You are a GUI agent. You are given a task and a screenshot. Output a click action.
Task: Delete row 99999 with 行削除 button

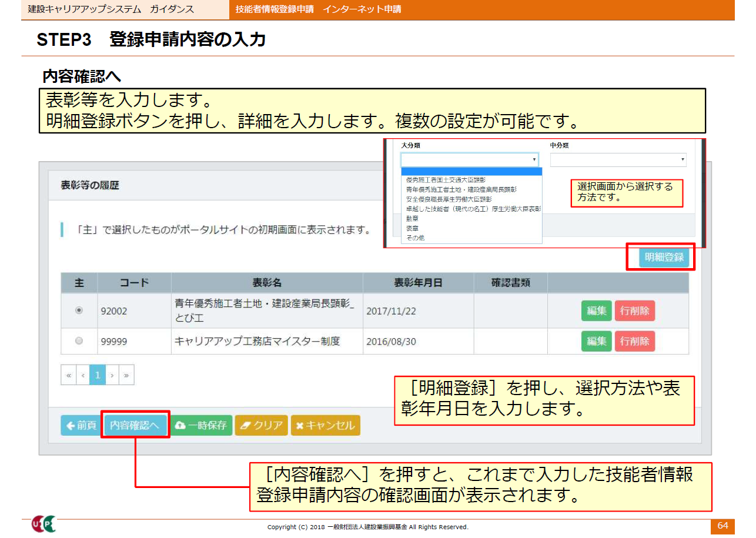tap(635, 341)
